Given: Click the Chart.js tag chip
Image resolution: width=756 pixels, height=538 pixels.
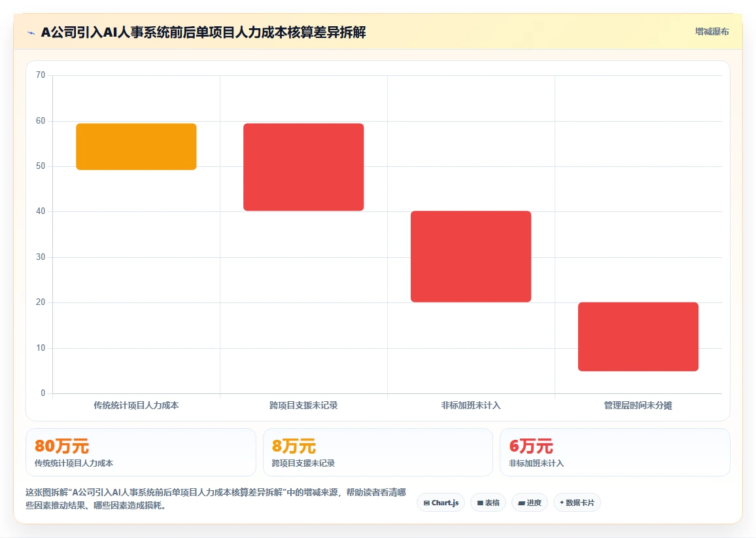Looking at the screenshot, I should tap(441, 503).
